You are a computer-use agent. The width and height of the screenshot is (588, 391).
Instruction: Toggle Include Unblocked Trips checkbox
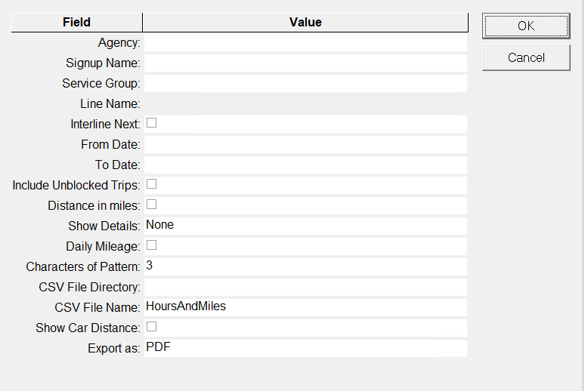click(151, 183)
